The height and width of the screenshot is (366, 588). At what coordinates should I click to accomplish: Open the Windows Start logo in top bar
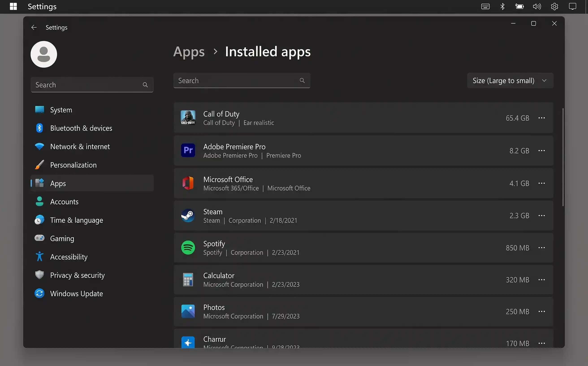click(x=13, y=7)
